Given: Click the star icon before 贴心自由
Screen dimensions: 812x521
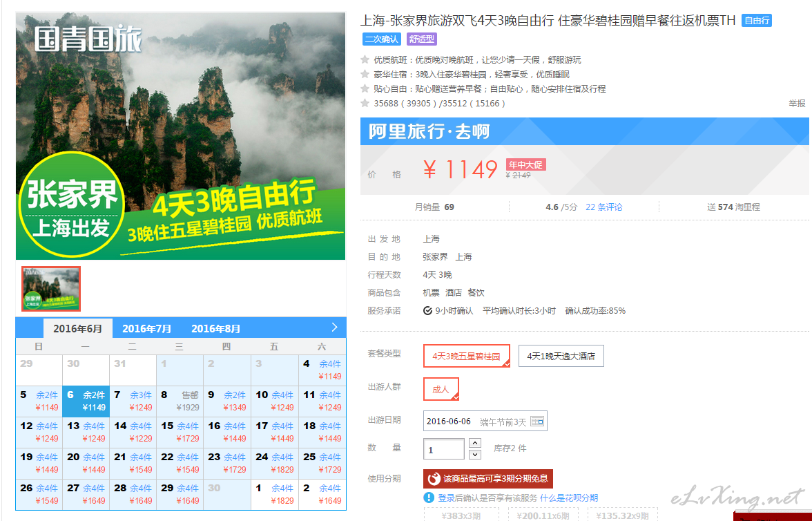Looking at the screenshot, I should pyautogui.click(x=365, y=88).
